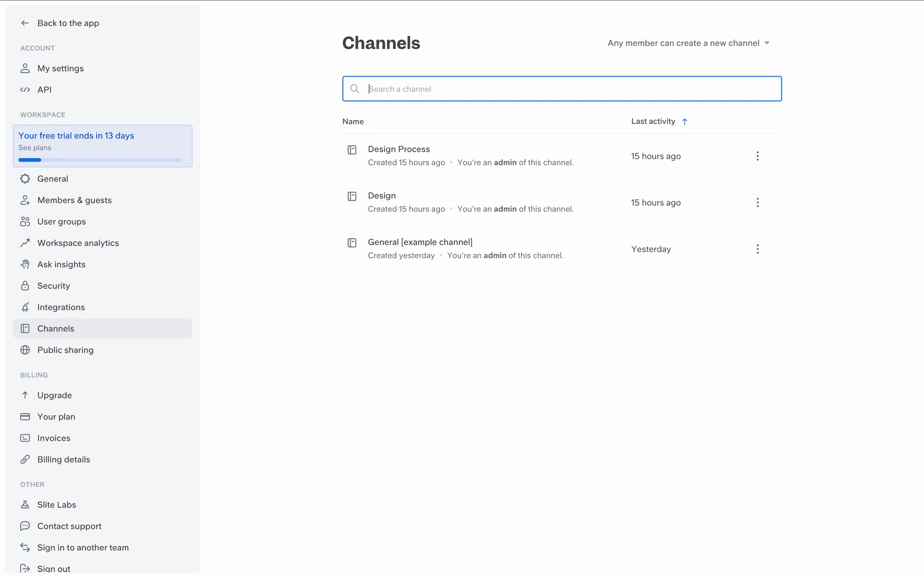Sort channels by Name column
Image resolution: width=924 pixels, height=578 pixels.
tap(353, 121)
